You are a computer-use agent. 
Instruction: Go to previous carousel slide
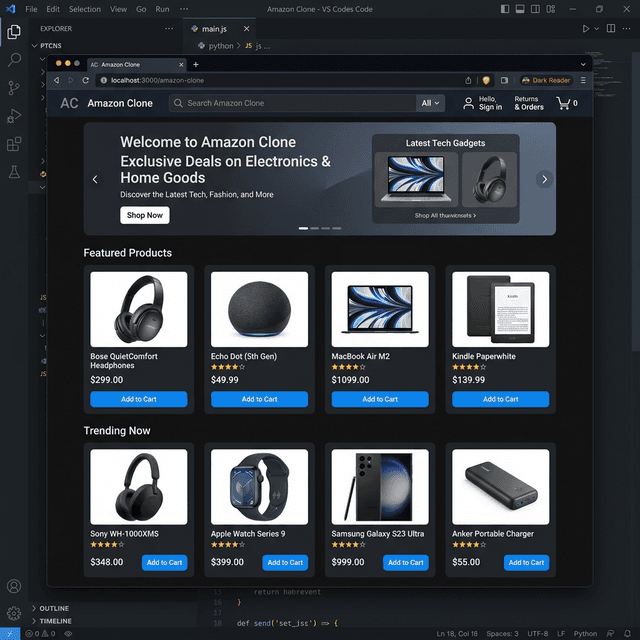96,179
